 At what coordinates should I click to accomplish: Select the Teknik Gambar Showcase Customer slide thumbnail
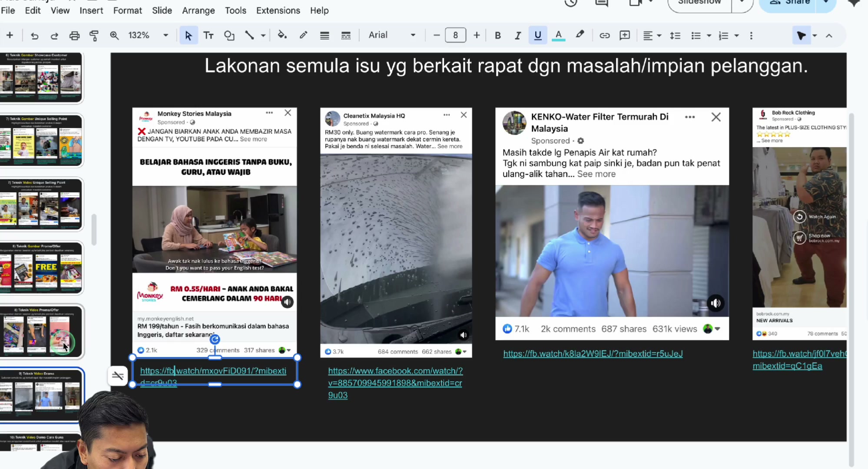(x=41, y=77)
